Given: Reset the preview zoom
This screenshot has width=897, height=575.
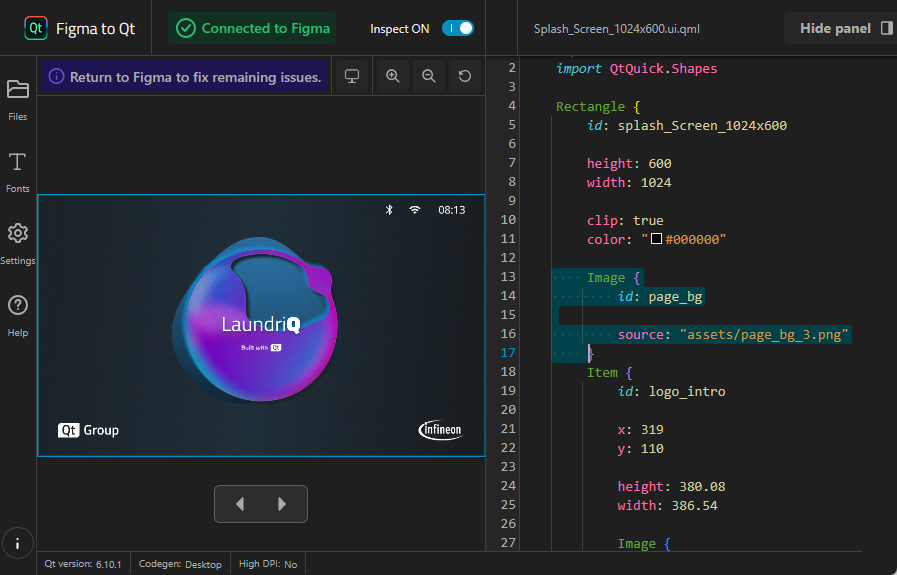Looking at the screenshot, I should pyautogui.click(x=465, y=76).
